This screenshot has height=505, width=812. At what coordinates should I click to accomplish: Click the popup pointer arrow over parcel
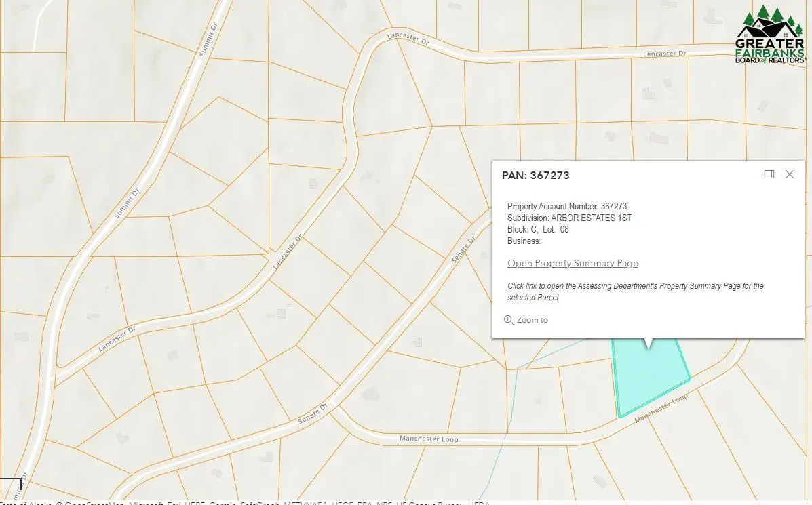click(x=648, y=344)
